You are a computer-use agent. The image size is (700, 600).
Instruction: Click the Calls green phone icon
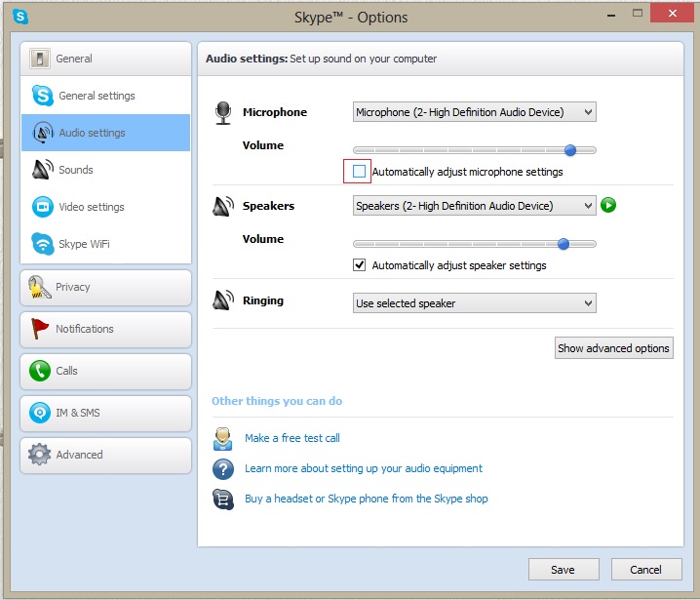[x=40, y=371]
